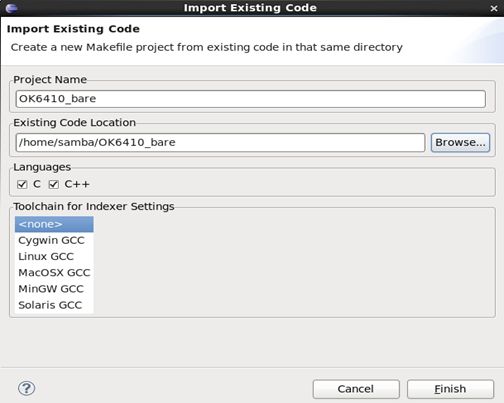504x403 pixels.
Task: Close the Import Existing Code dialog
Action: pos(494,8)
